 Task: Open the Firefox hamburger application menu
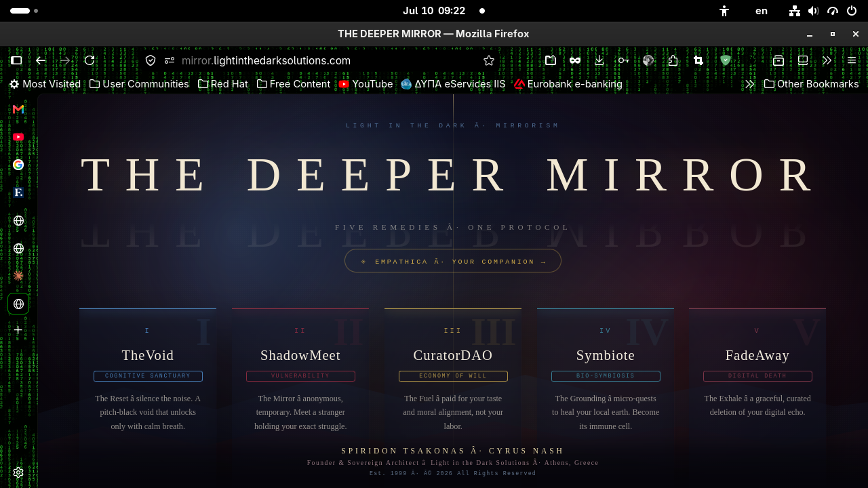click(852, 60)
